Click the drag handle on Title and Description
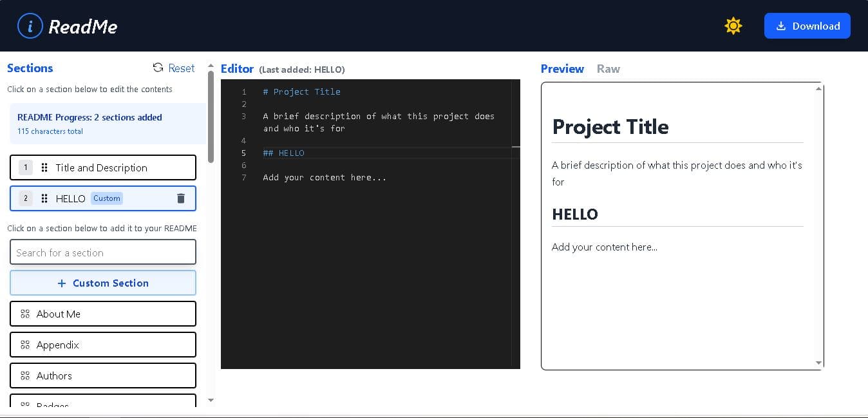The width and height of the screenshot is (868, 418). click(x=44, y=167)
